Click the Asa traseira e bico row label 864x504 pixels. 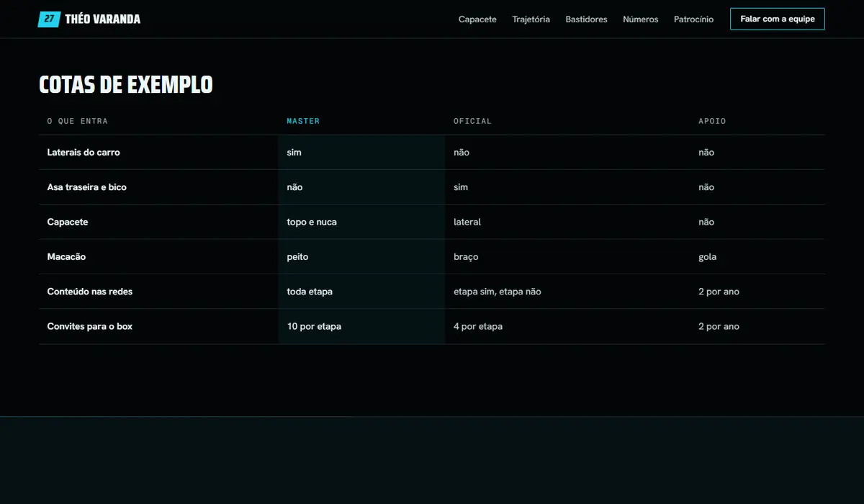[87, 187]
